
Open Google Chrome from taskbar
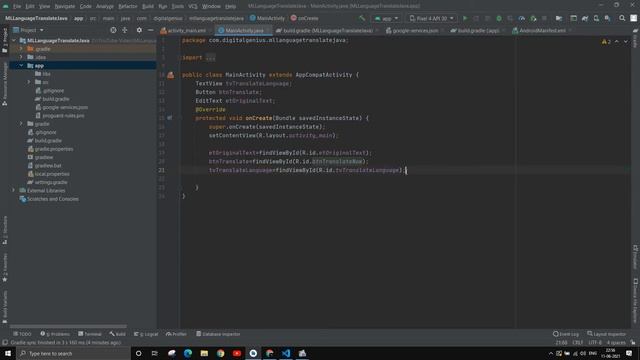[x=220, y=353]
